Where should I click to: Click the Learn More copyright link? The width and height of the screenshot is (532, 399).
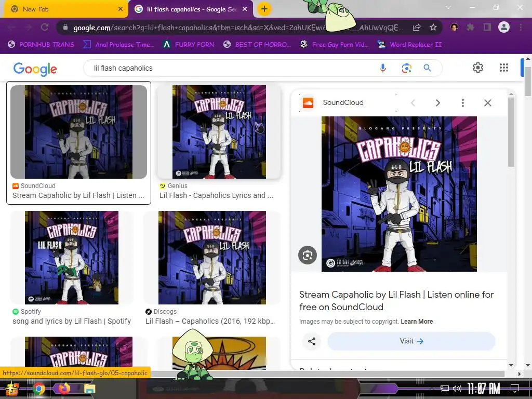pos(417,321)
